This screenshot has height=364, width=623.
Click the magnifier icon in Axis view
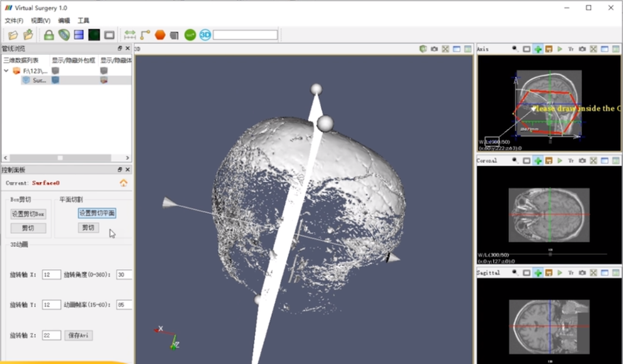[x=515, y=49]
